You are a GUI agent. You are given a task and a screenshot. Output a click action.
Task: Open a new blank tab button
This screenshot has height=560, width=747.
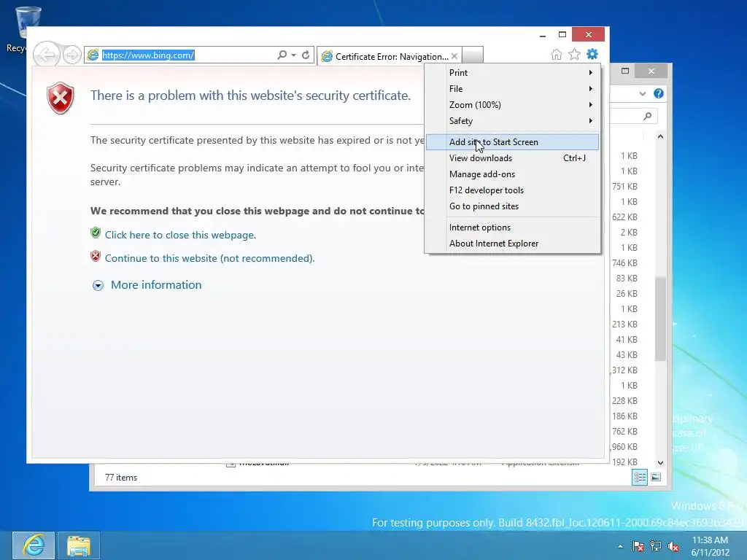pyautogui.click(x=473, y=55)
